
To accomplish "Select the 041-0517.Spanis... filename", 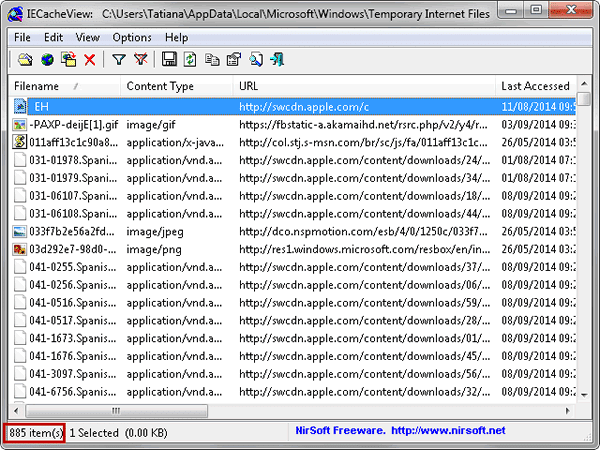I will pyautogui.click(x=73, y=321).
